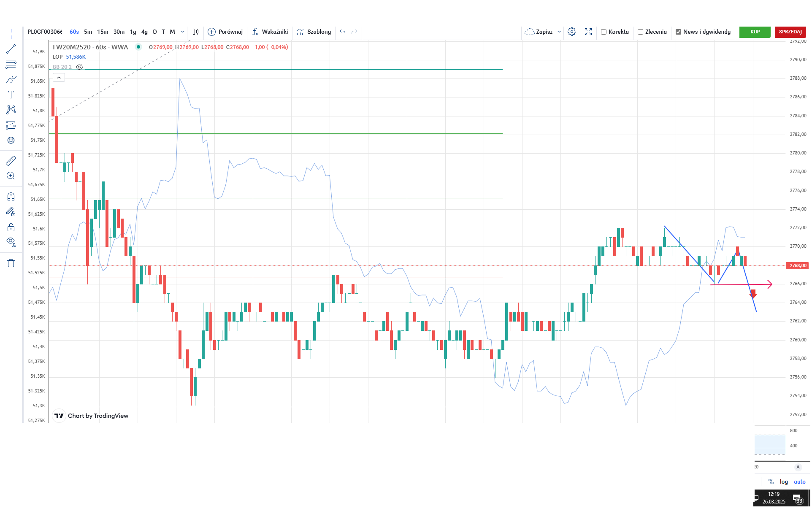Open the Chart by TradingView link

(91, 416)
